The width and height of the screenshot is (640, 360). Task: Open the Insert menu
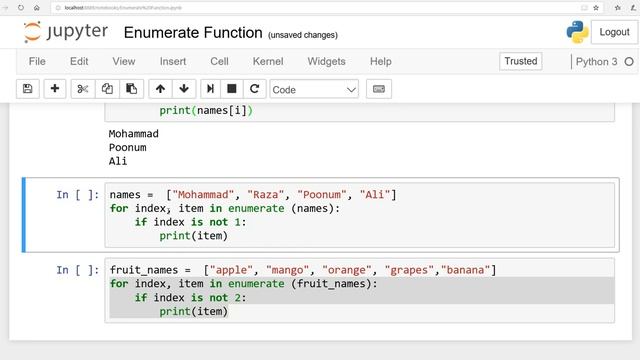tap(173, 61)
